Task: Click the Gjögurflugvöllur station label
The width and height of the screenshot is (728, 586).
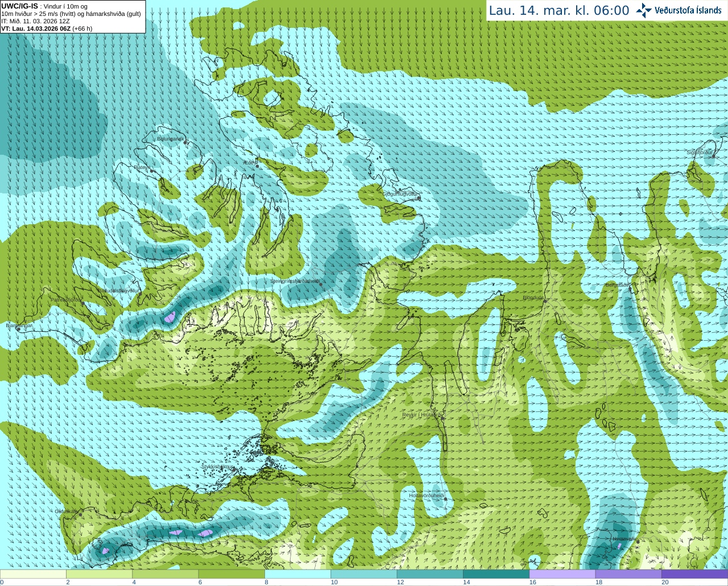Action: [400, 194]
